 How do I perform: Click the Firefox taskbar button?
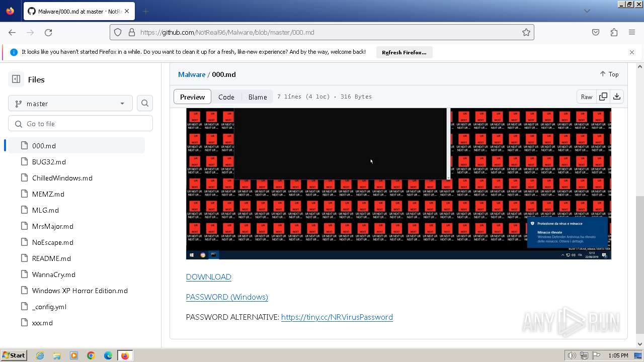tap(125, 355)
